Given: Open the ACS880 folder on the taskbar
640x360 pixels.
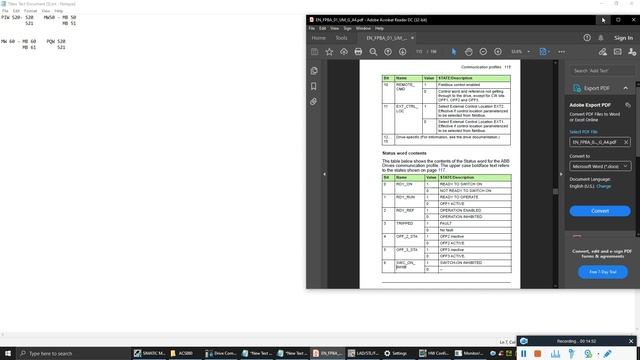Looking at the screenshot, I should pos(182,353).
